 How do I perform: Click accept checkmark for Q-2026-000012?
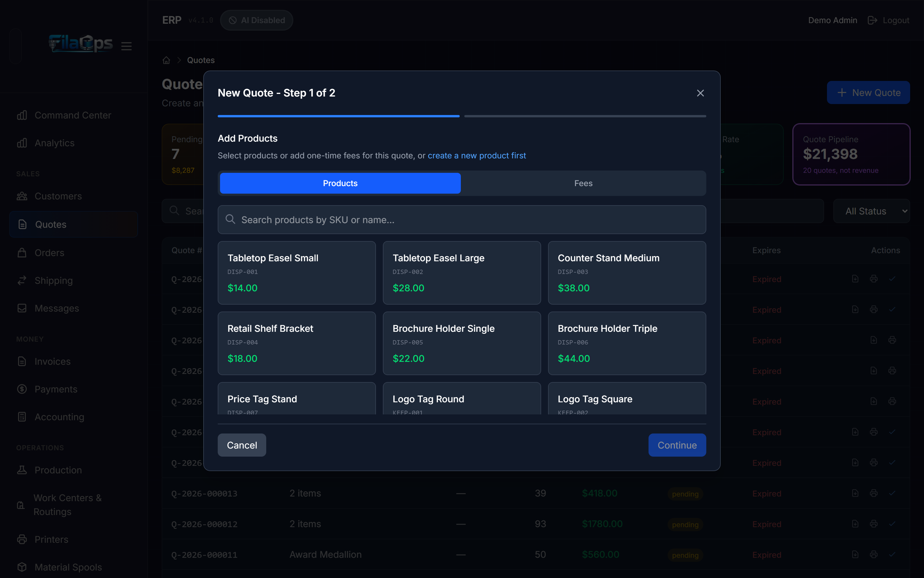pyautogui.click(x=892, y=524)
